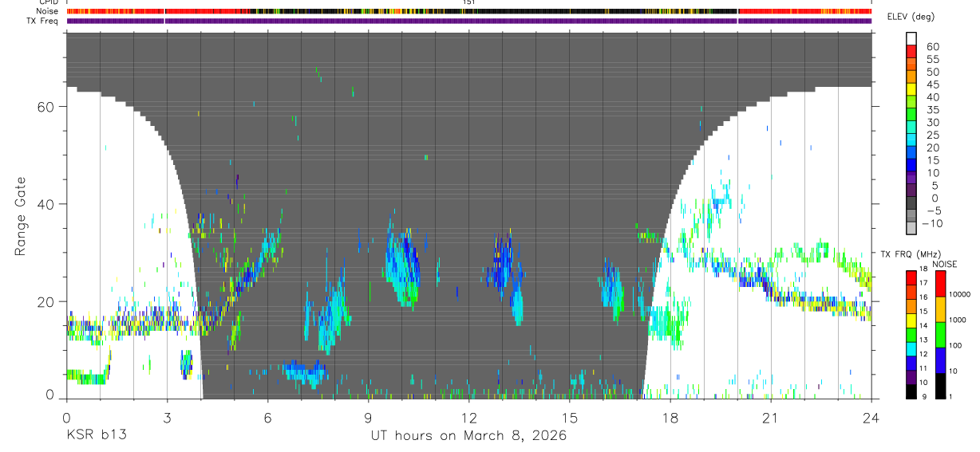Select the purple 0–5 degree ELEV swatch
Screen dimensions: 980x452
(911, 188)
